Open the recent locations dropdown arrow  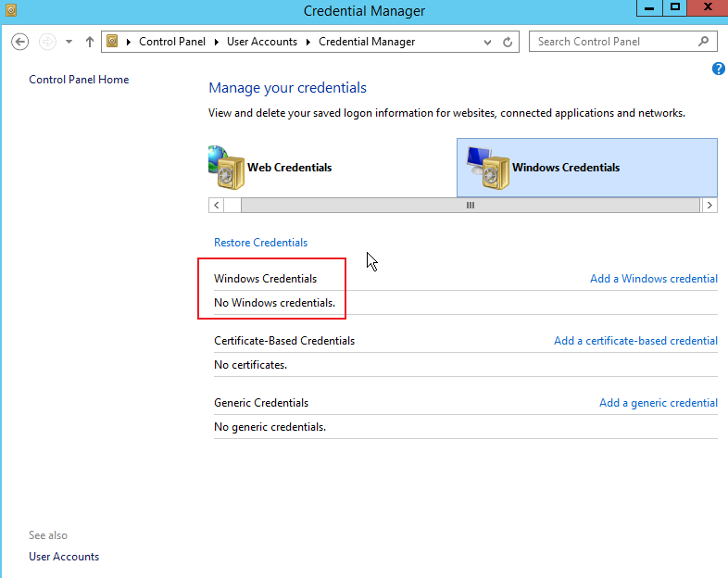69,42
